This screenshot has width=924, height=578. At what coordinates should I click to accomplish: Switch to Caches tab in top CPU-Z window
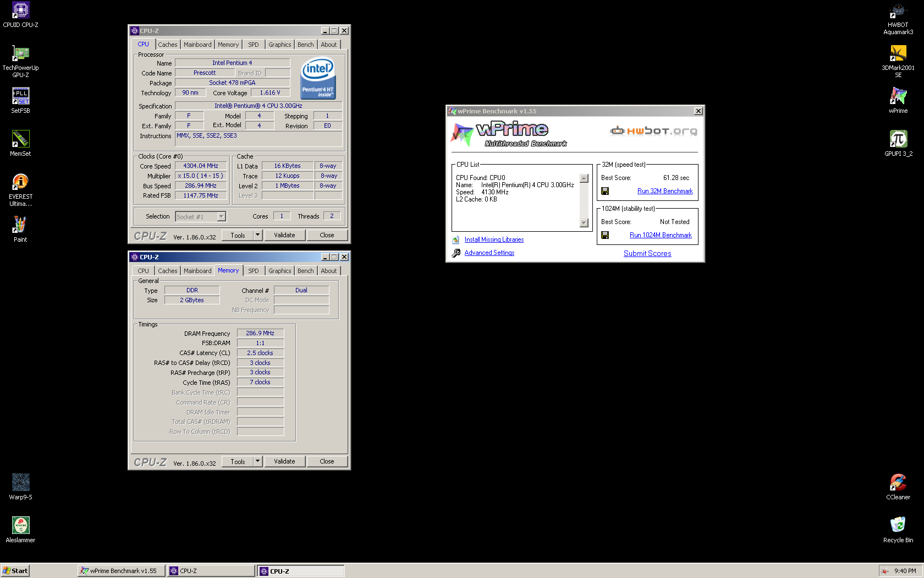(168, 45)
